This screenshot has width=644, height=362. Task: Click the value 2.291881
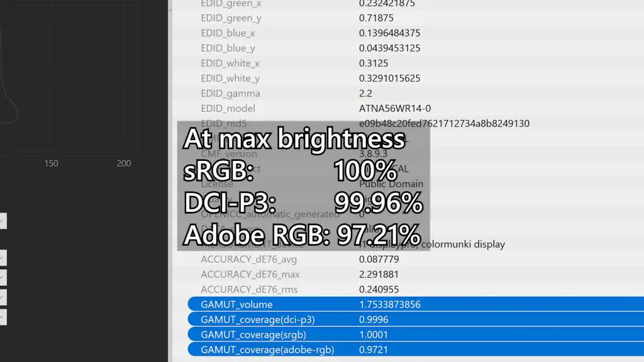[379, 275]
